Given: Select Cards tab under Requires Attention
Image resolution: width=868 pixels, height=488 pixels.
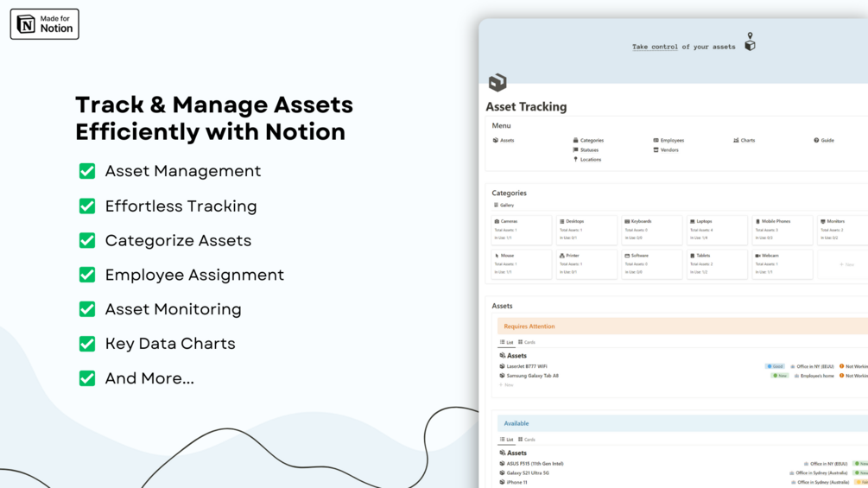Looking at the screenshot, I should [x=527, y=343].
